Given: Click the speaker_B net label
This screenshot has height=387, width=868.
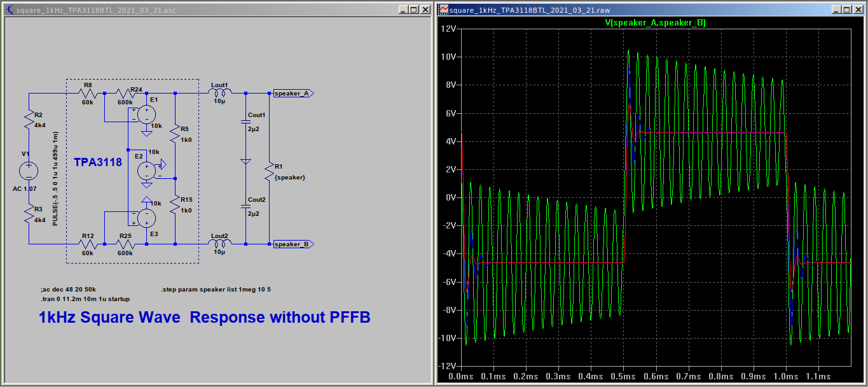Looking at the screenshot, I should click(293, 244).
